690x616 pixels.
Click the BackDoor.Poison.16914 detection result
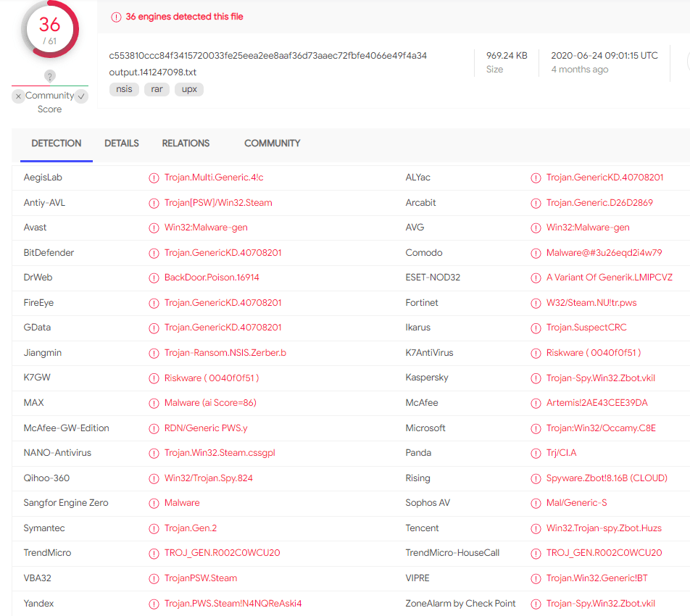[x=212, y=277]
